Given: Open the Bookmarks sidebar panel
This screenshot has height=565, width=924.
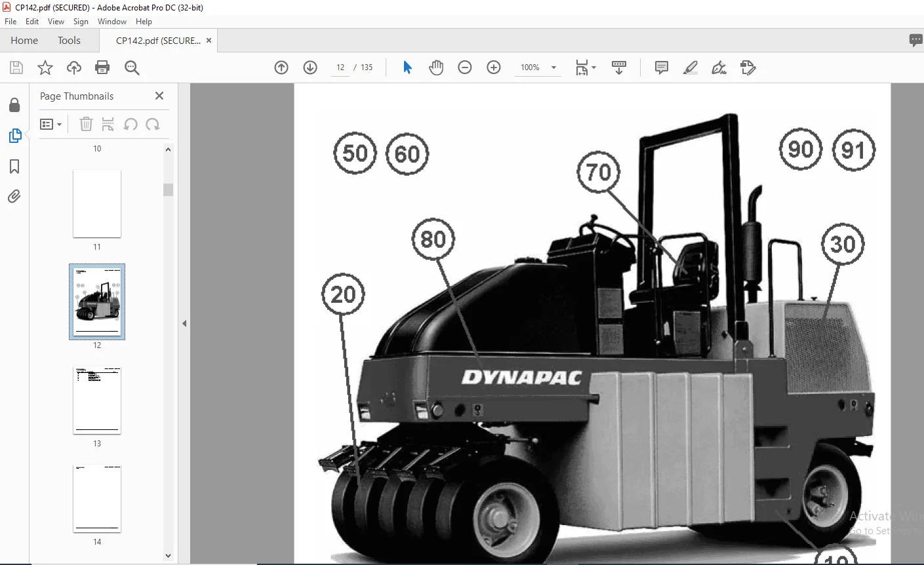Looking at the screenshot, I should [x=14, y=166].
